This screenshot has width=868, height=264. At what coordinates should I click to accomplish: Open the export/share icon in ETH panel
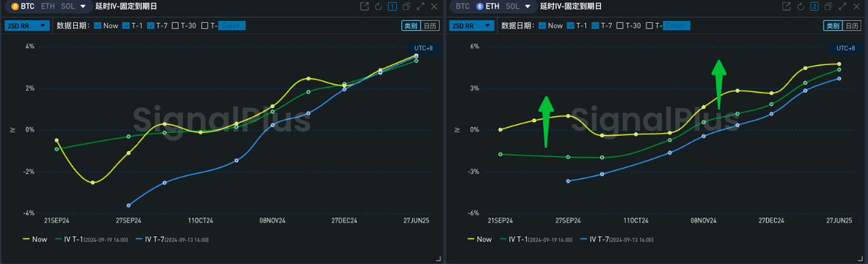(x=787, y=6)
